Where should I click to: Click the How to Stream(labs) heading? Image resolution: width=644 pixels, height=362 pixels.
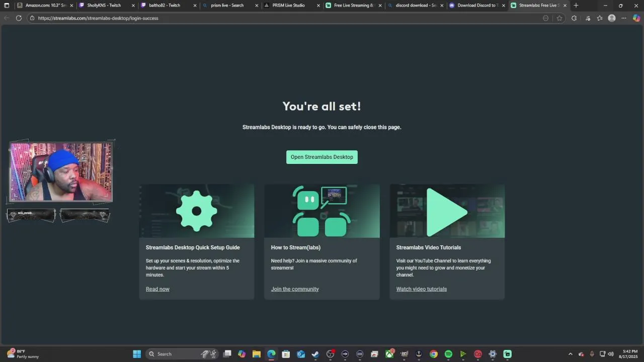296,247
